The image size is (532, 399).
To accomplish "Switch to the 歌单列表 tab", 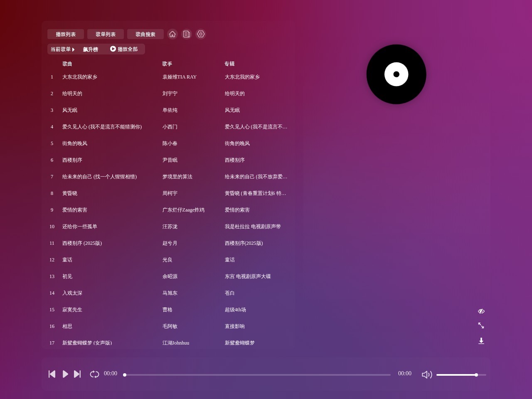I will tap(105, 34).
